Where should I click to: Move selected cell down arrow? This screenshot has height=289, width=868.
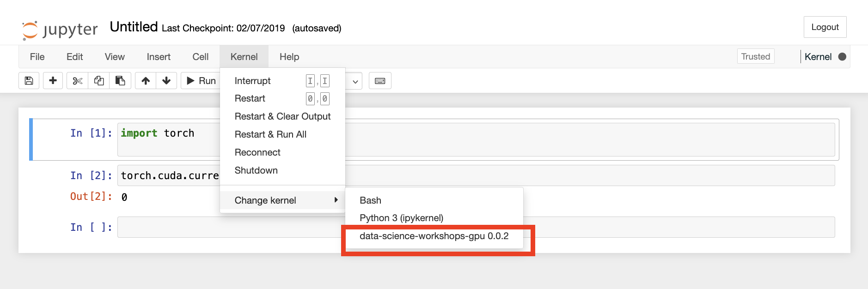[x=166, y=81]
